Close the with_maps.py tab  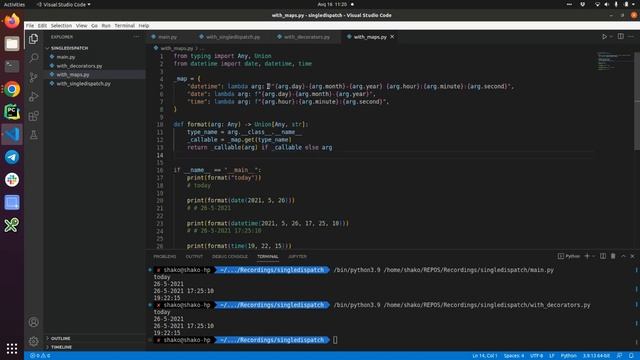tap(392, 37)
